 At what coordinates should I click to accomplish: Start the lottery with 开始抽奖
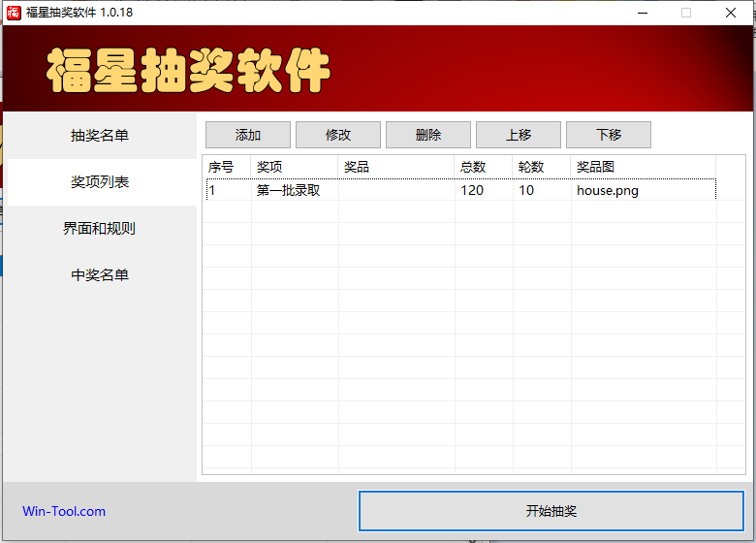point(551,511)
